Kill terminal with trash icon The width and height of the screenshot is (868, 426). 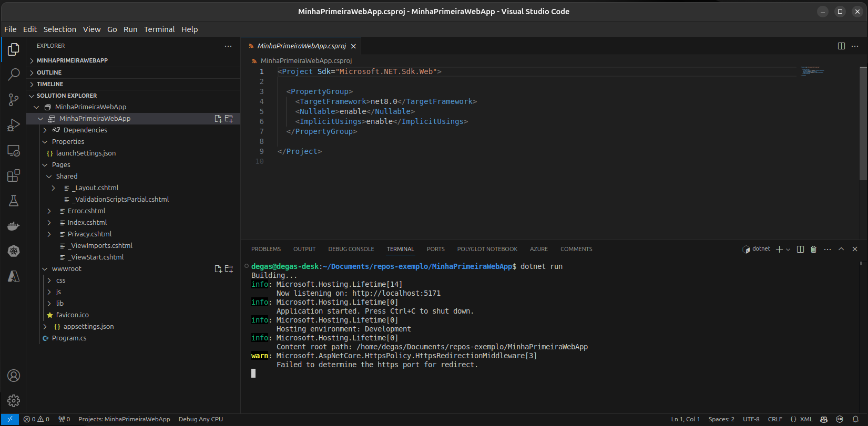click(813, 249)
